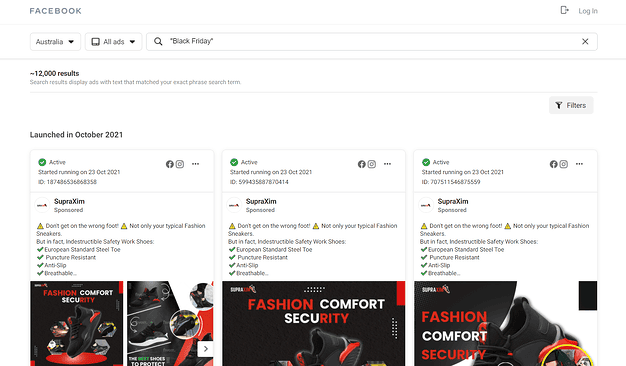Click the Sponsored label on ad 599435887870414
Screen dimensions: 626x366
[x=260, y=210]
